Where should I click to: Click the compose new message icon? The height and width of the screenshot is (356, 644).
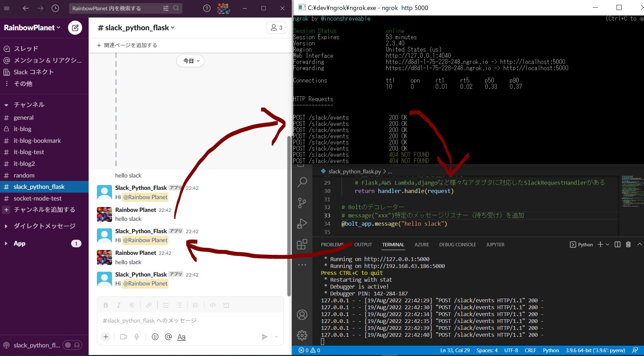(x=75, y=28)
